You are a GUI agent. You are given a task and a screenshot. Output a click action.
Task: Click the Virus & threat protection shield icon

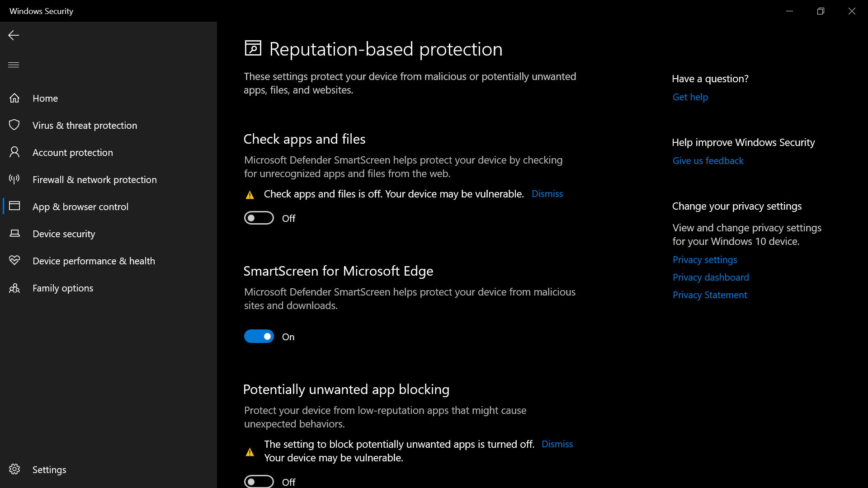(x=14, y=125)
